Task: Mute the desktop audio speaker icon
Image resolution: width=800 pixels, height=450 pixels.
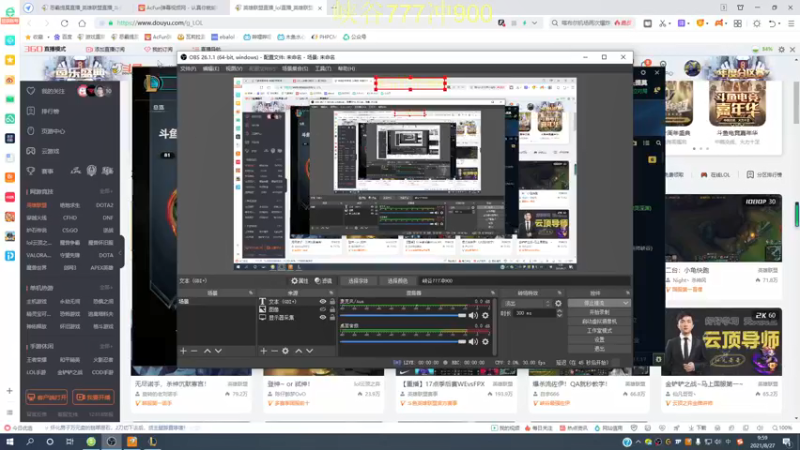Action: tap(473, 342)
